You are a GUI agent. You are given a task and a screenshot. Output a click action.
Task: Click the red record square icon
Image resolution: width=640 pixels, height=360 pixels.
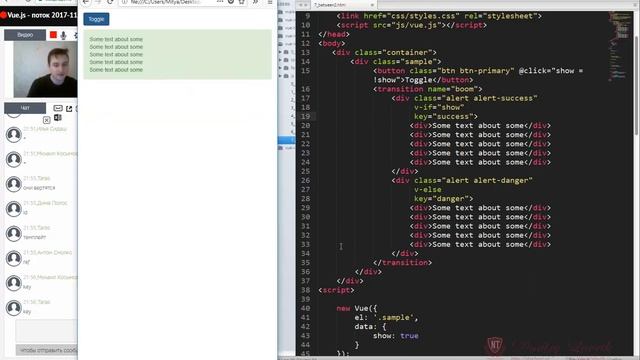53,35
